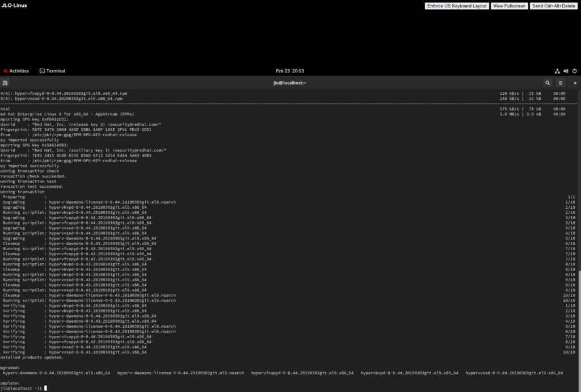Click the JLO-Linux console title
The width and height of the screenshot is (581, 392).
point(14,5)
